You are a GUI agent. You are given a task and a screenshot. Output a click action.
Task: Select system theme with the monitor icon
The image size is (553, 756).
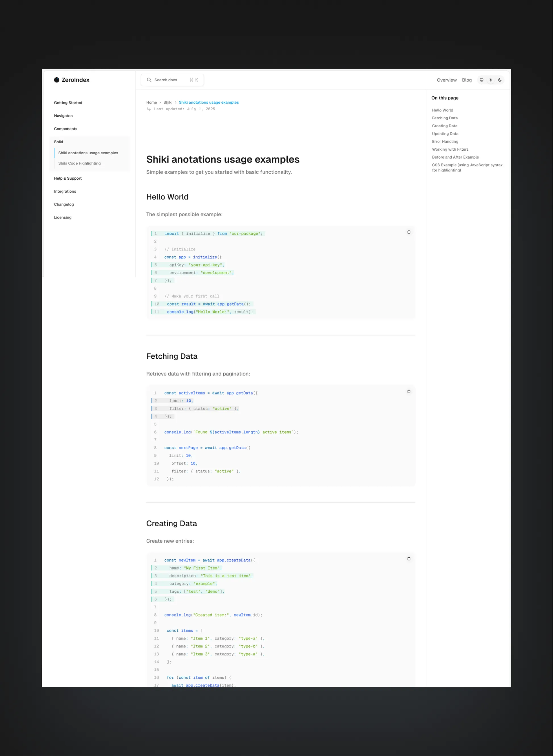(481, 80)
